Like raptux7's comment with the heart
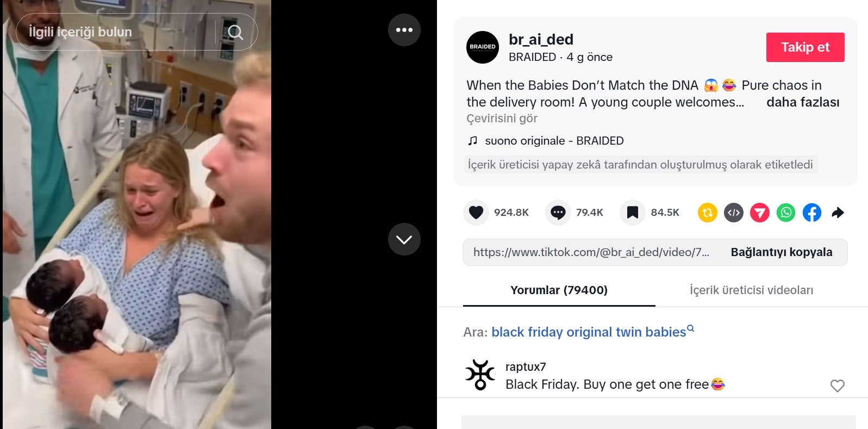This screenshot has width=868, height=429. (x=838, y=386)
